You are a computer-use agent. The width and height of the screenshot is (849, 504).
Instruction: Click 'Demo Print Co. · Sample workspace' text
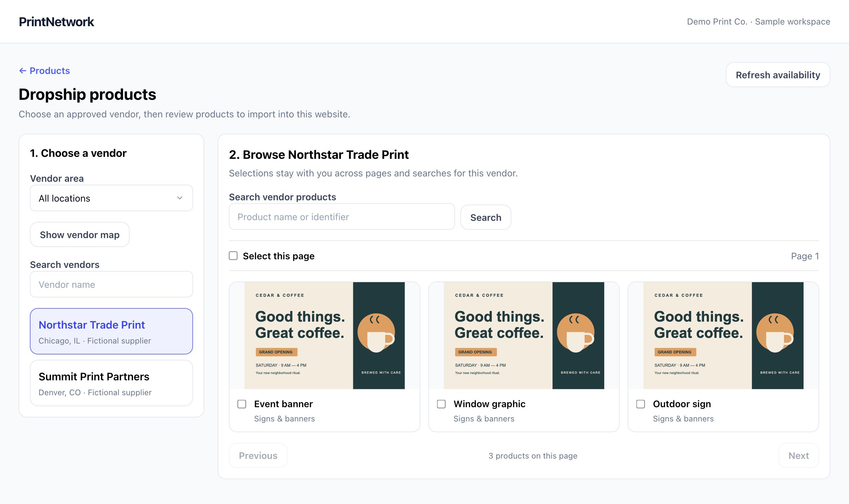click(758, 22)
